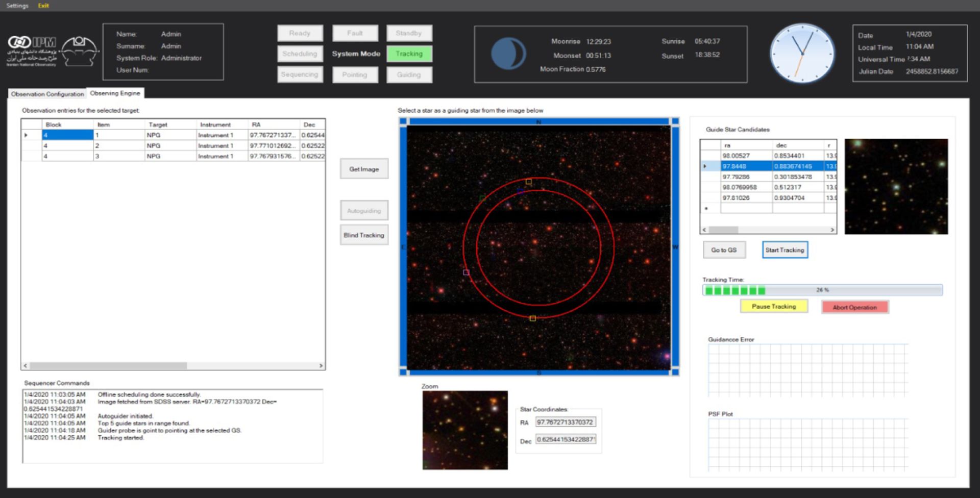Viewport: 980px width, 498px height.
Task: Select the top orange guide star marker
Action: [x=529, y=182]
